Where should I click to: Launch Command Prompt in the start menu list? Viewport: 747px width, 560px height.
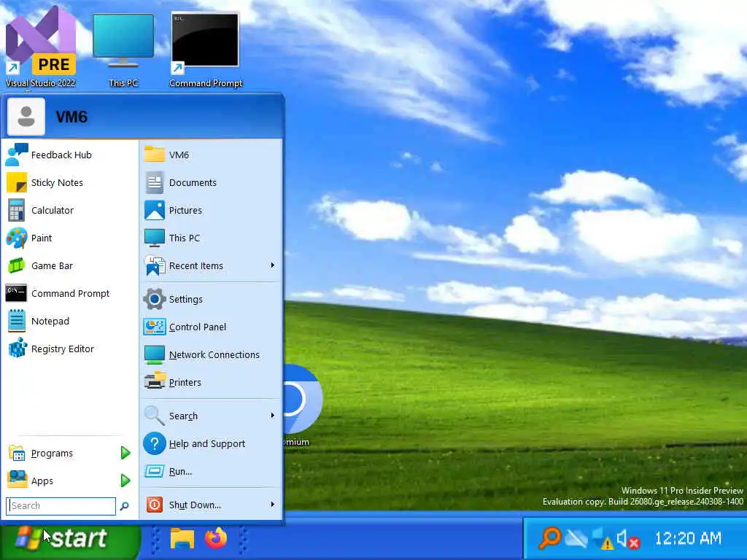[x=69, y=293]
